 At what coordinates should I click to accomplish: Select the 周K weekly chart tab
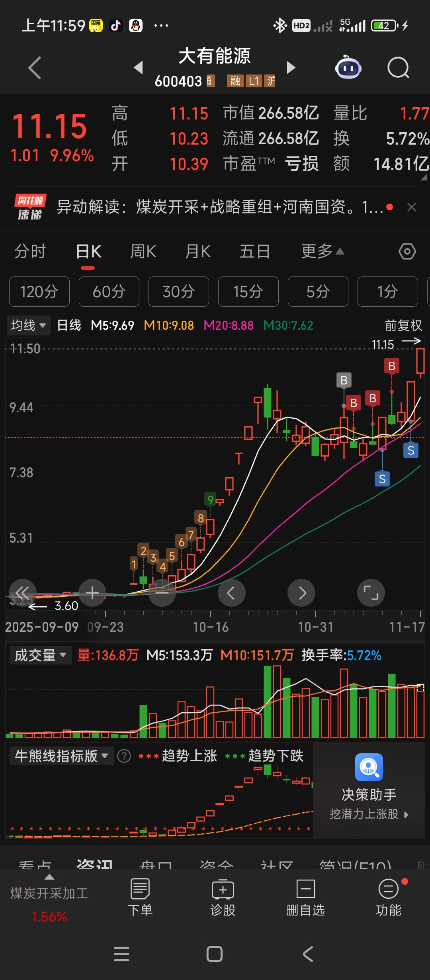[x=143, y=251]
